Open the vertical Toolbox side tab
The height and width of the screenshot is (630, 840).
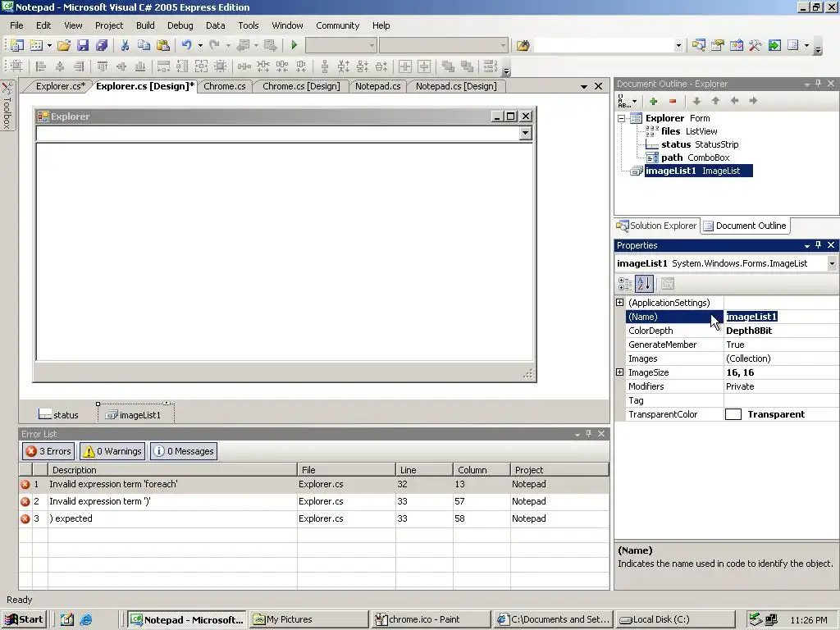[7, 105]
